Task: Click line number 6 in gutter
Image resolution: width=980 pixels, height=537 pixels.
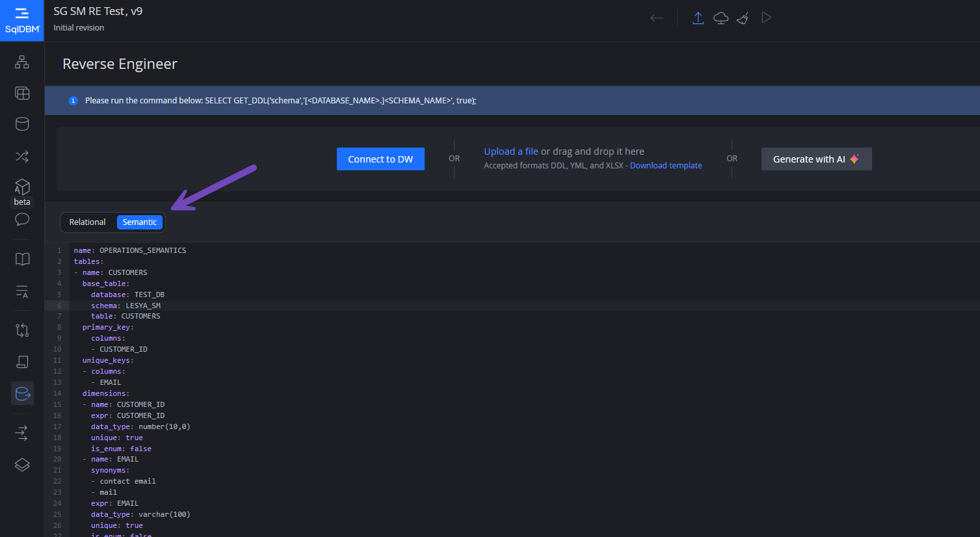Action: click(59, 306)
